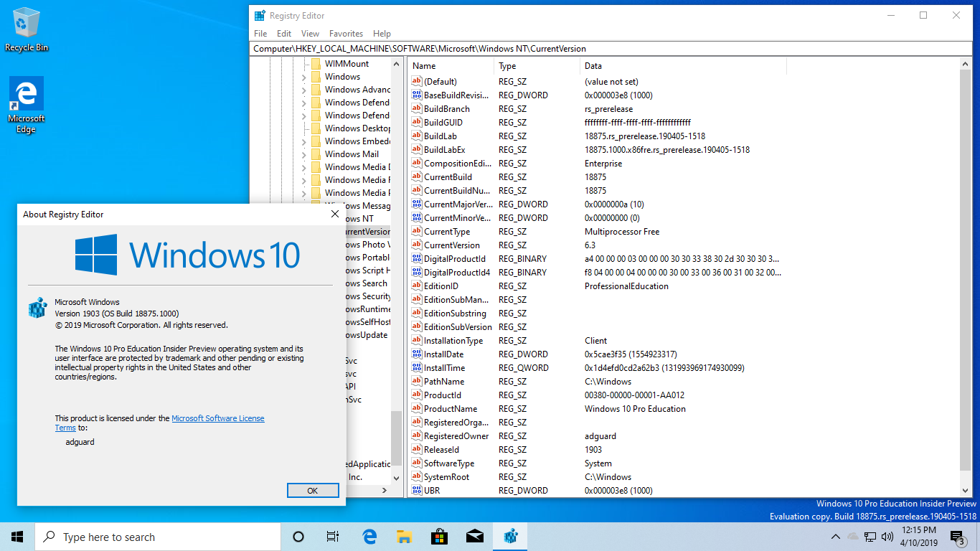Close the About Registry Editor dialog
980x551 pixels.
coord(334,214)
